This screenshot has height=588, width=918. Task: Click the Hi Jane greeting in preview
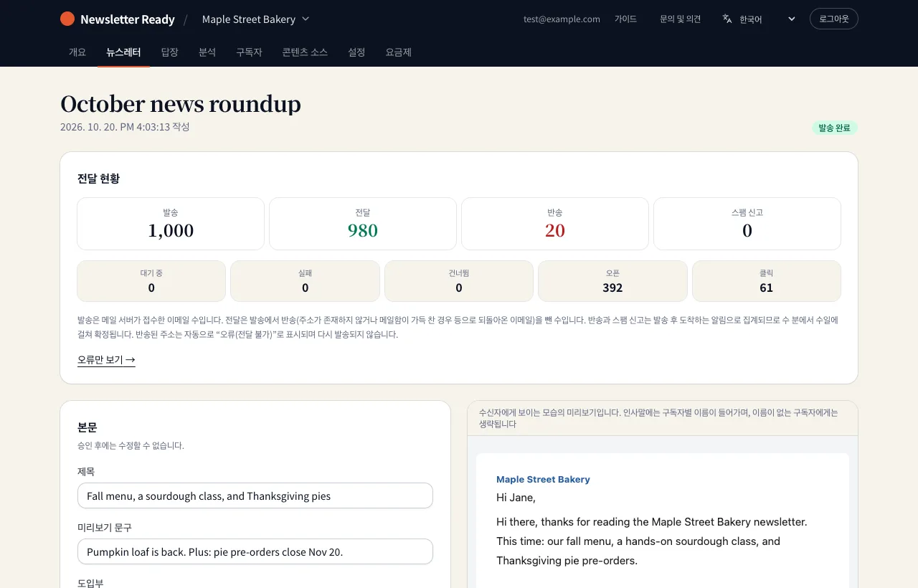(x=516, y=497)
